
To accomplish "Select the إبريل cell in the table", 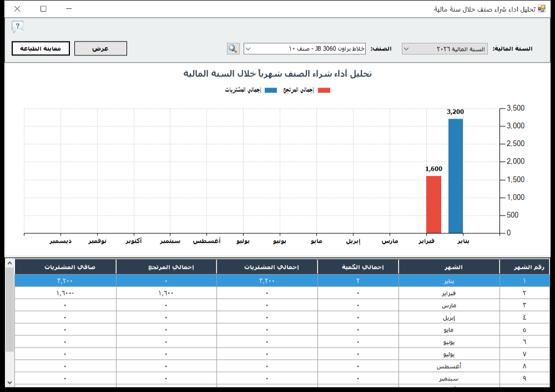I will click(449, 317).
